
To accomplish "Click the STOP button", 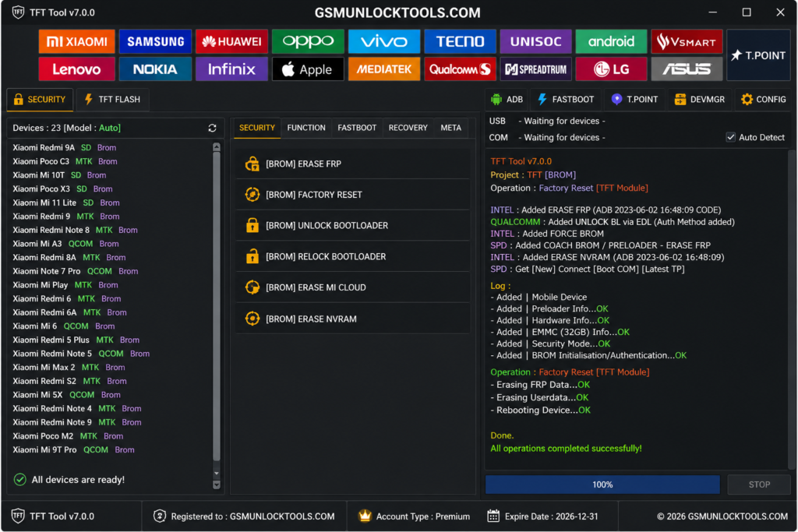I will [759, 484].
